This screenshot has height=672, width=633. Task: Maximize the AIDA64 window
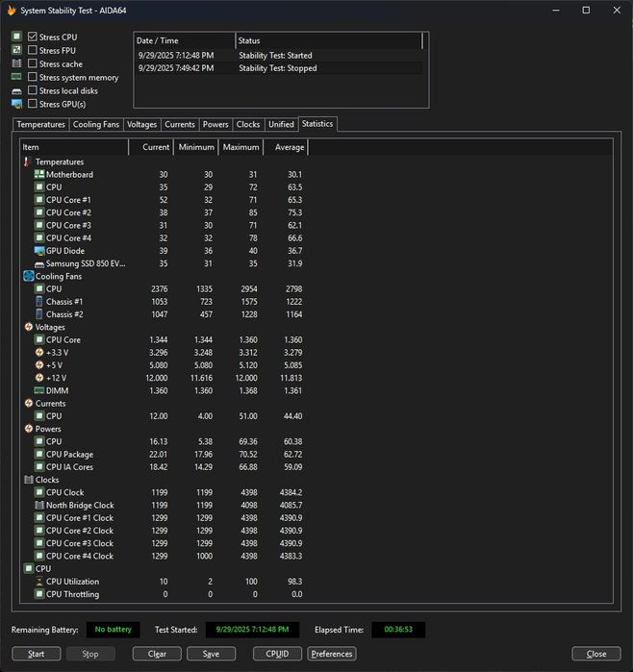click(x=586, y=10)
